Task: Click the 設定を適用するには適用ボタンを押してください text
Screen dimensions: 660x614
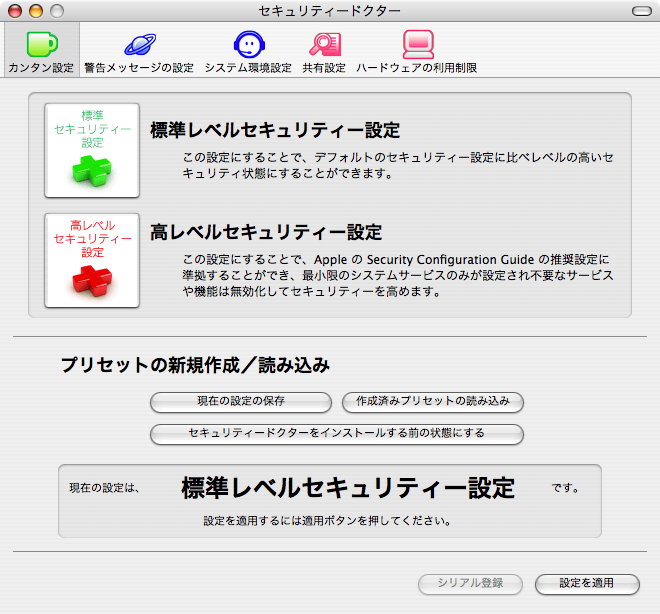Action: pos(327,521)
